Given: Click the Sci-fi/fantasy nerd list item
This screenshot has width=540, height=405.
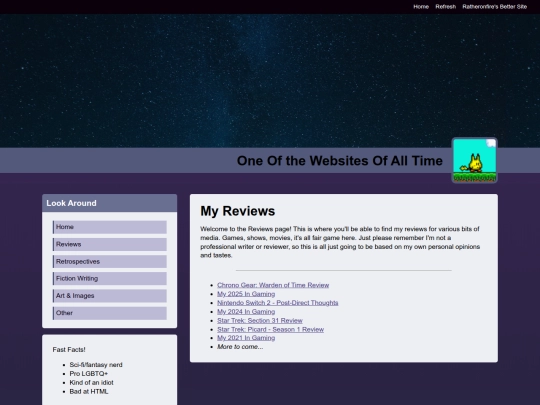Looking at the screenshot, I should pos(96,365).
